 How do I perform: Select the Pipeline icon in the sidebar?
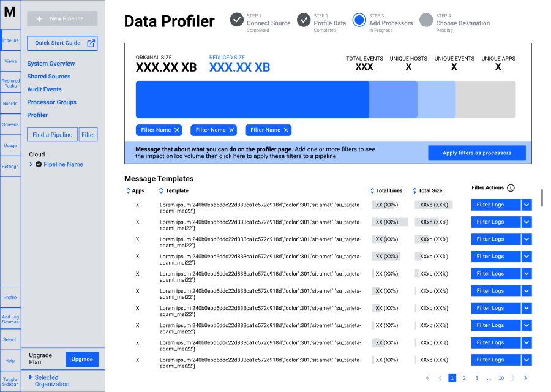click(x=10, y=40)
